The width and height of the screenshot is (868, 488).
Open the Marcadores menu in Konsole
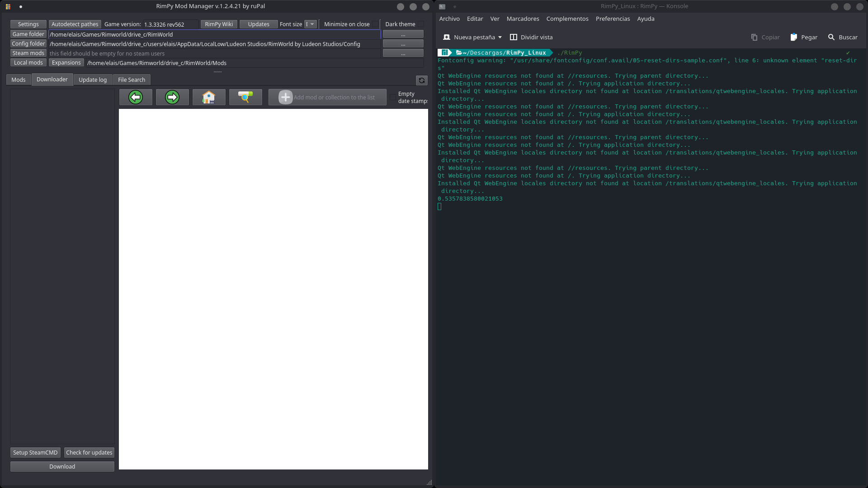(x=523, y=19)
